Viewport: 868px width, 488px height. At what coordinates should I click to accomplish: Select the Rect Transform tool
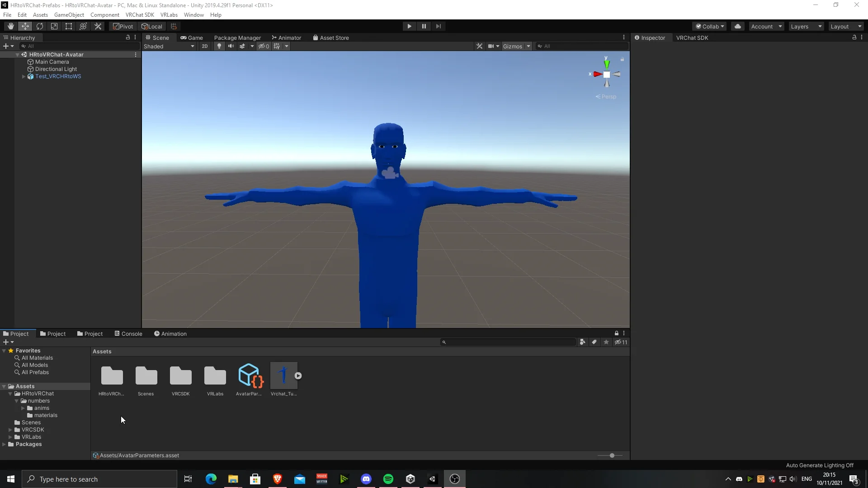click(68, 26)
